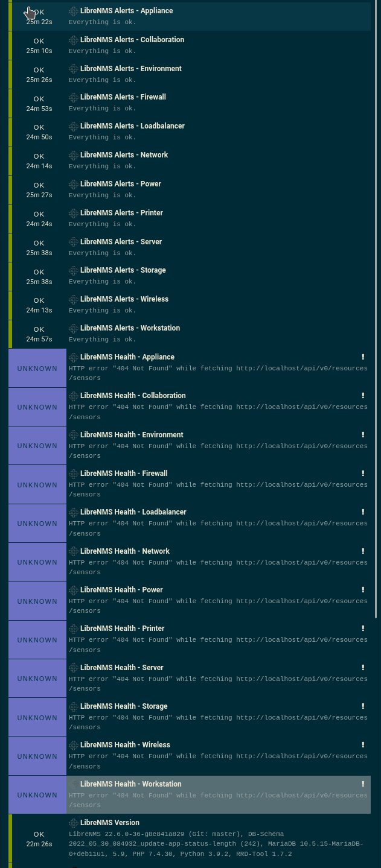Screen dimensions: 381x868
Task: Click service icon beside LibreNMS Alerts - Workstation
Action: coord(73,329)
